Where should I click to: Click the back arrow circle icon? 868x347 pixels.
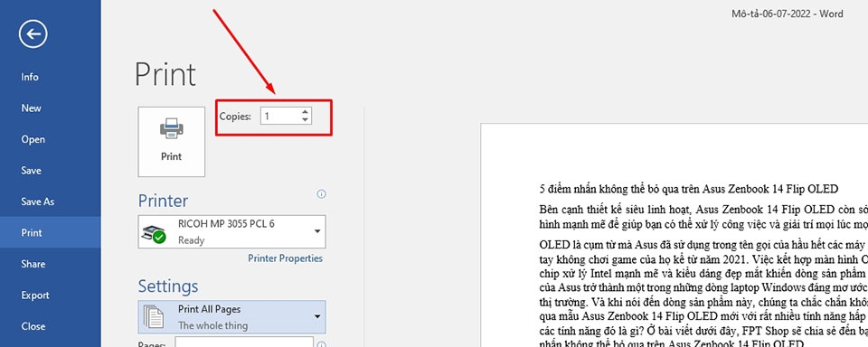tap(33, 34)
